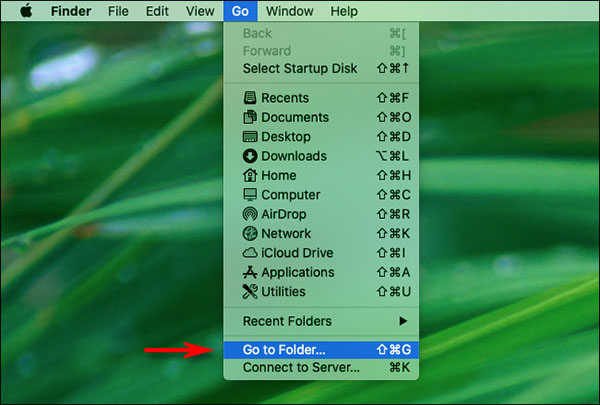The image size is (600, 405).
Task: Open the Help menu
Action: tap(344, 11)
